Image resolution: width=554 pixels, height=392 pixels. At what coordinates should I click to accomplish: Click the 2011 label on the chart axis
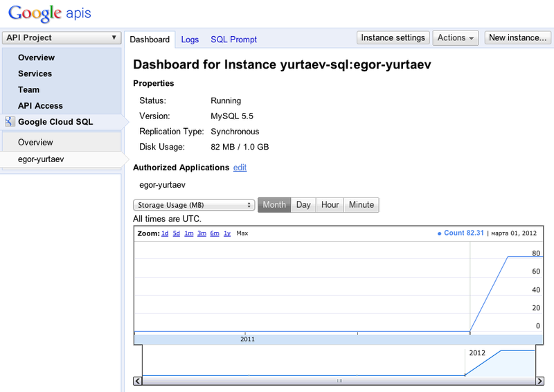click(247, 339)
